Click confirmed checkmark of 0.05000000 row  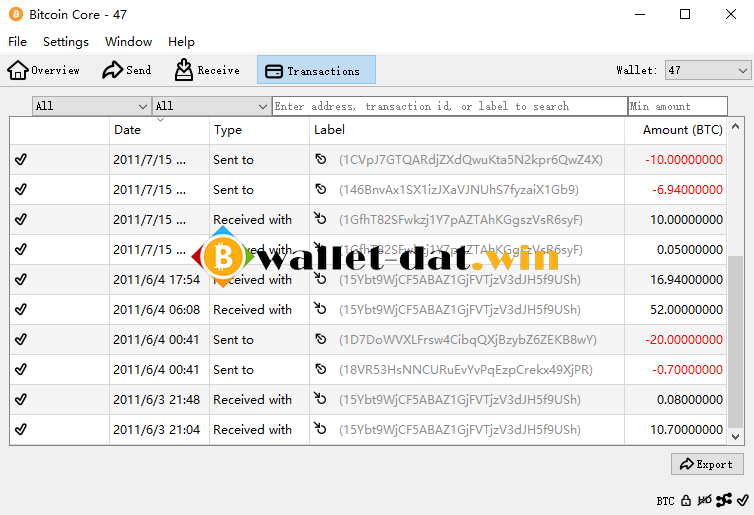coord(21,249)
